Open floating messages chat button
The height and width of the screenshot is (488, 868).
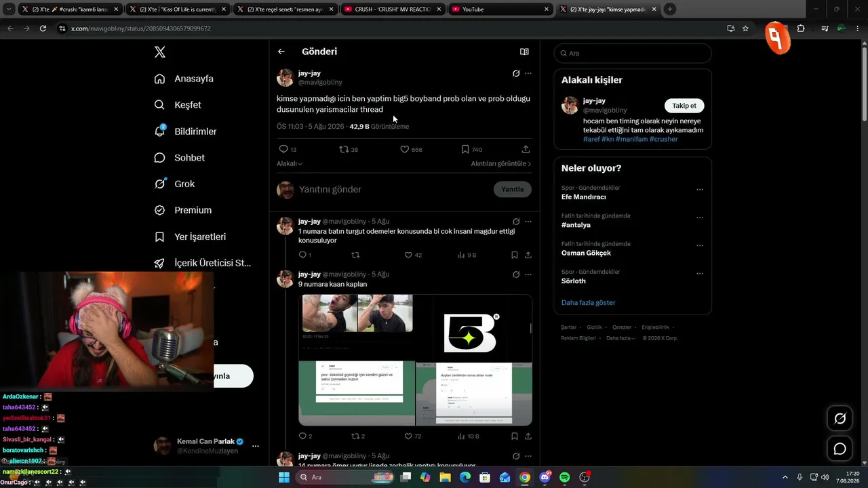[x=840, y=449]
